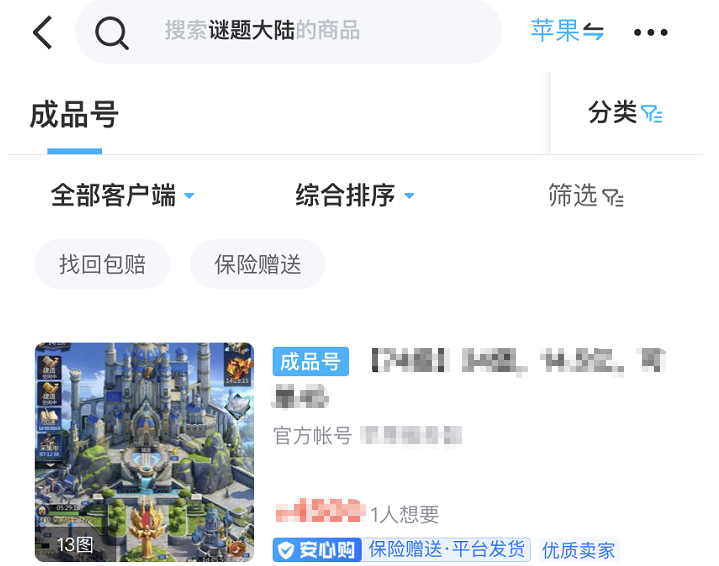The height and width of the screenshot is (566, 719).
Task: Open the castle game listing thumbnail
Action: 144,452
